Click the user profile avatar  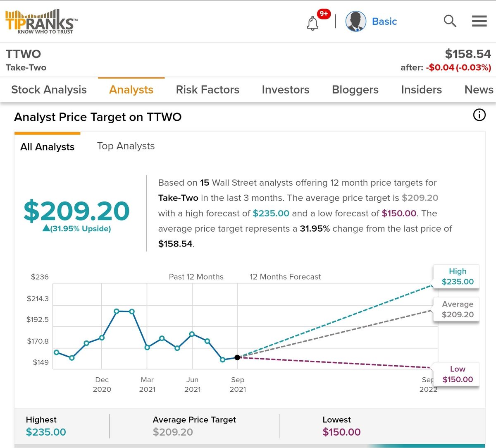pyautogui.click(x=356, y=22)
